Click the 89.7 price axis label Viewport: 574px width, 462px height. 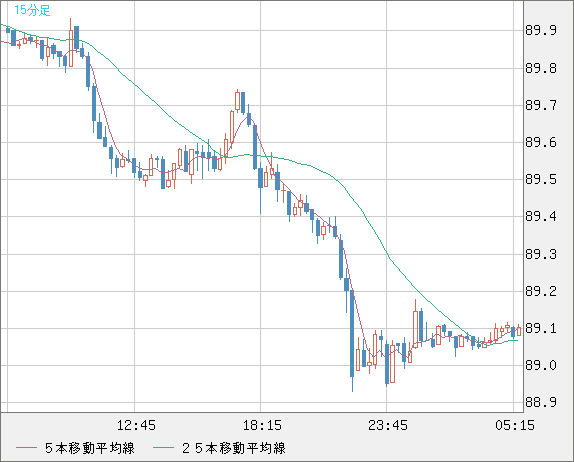tap(541, 105)
